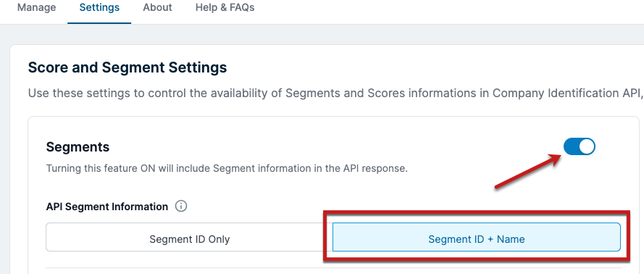
Task: Switch to the About tab
Action: point(157,7)
